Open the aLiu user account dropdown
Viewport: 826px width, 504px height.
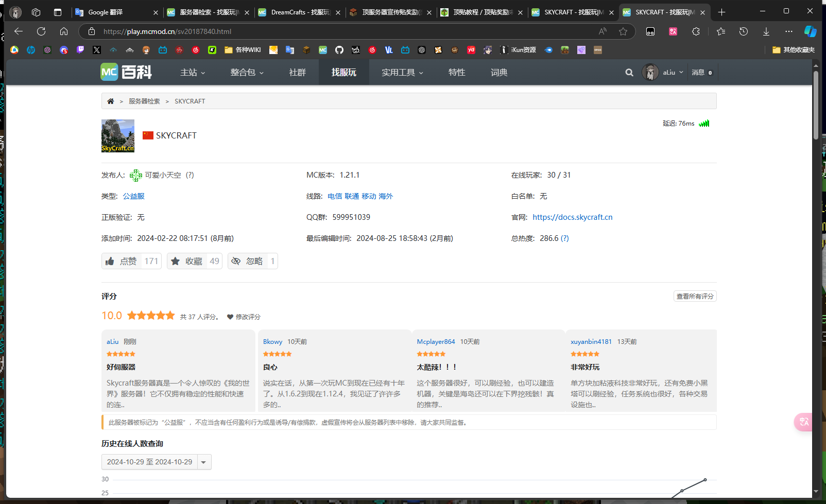(663, 73)
